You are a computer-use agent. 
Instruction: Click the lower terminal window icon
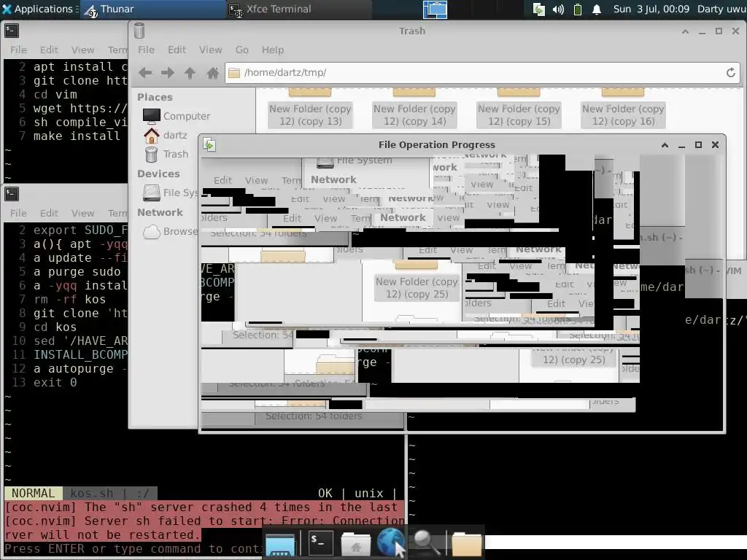[12, 194]
